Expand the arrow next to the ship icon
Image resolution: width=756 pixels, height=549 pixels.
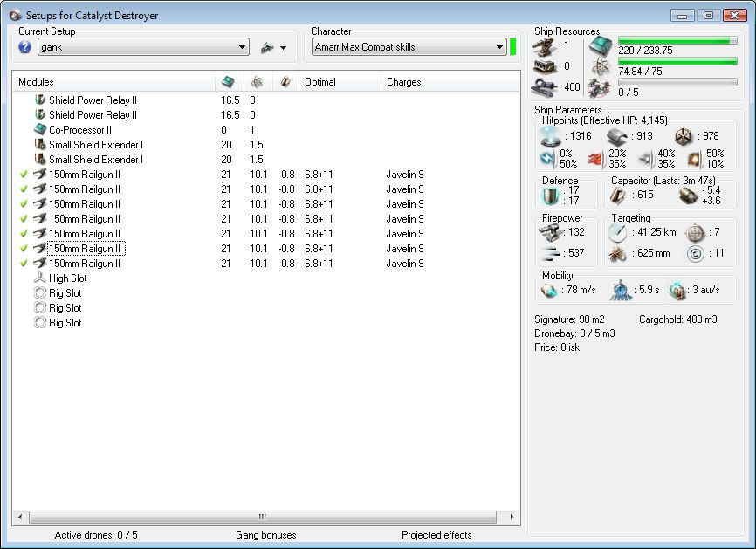pyautogui.click(x=284, y=48)
